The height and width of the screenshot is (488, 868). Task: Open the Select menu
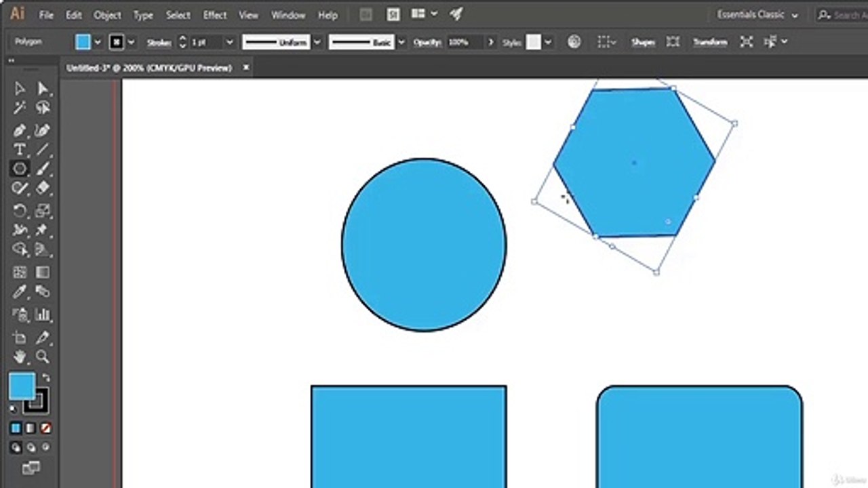(178, 15)
